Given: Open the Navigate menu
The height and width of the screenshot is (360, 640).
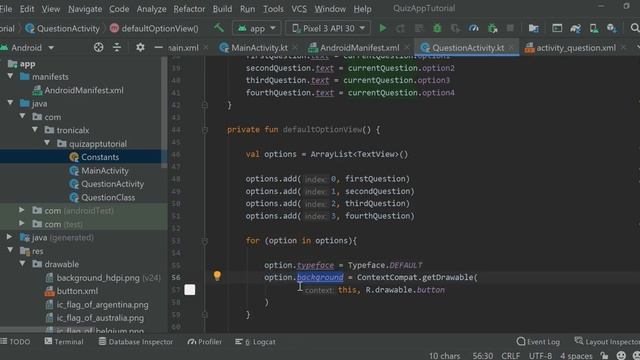Looking at the screenshot, I should 85,9.
